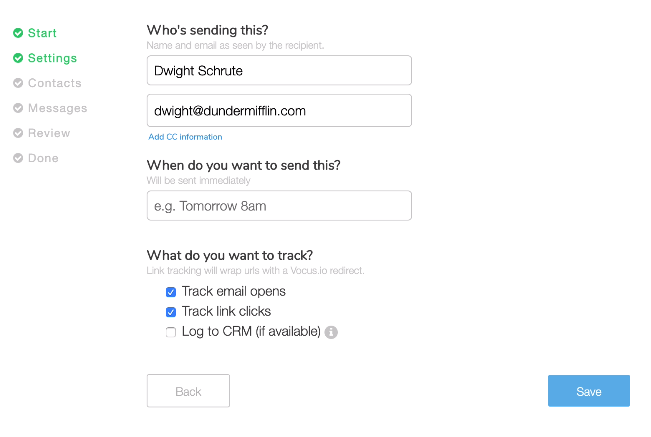Jump to the Start step label
651x437 pixels.
[42, 33]
